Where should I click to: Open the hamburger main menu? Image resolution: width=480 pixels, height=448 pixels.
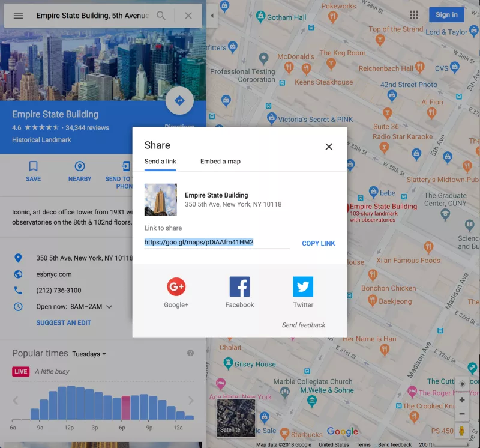(18, 16)
